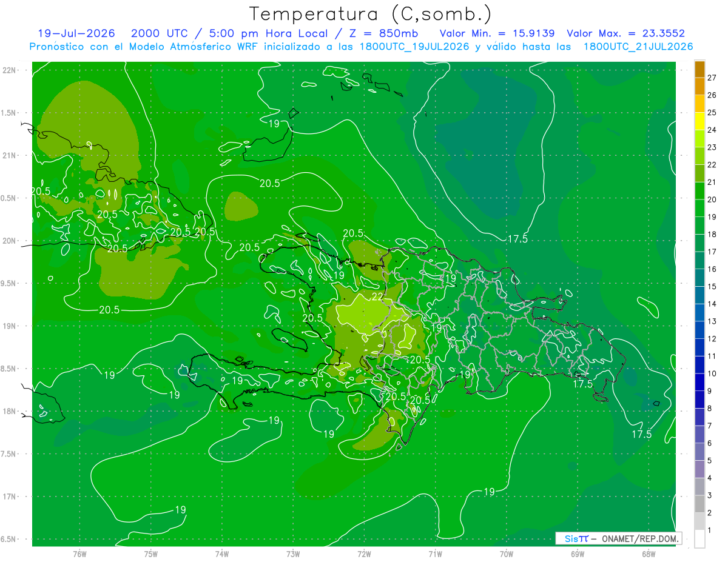Click latitude axis label "20N"
728x562 pixels.
click(10, 241)
